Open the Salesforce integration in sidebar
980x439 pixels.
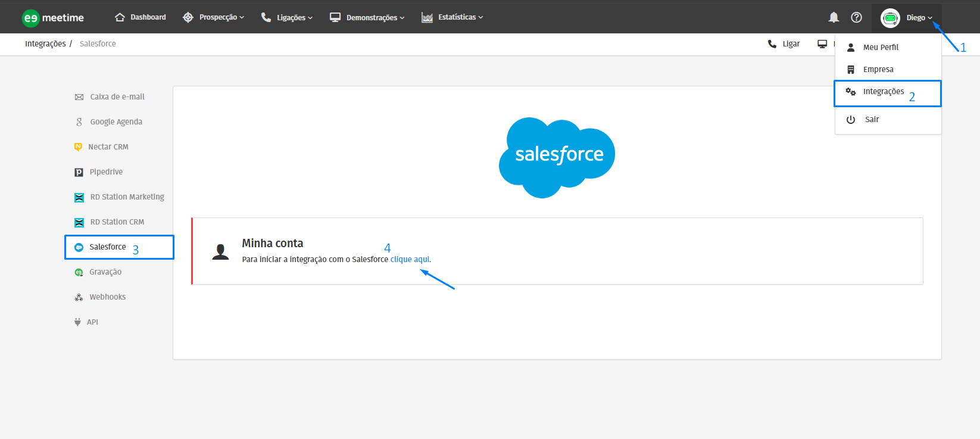click(108, 247)
